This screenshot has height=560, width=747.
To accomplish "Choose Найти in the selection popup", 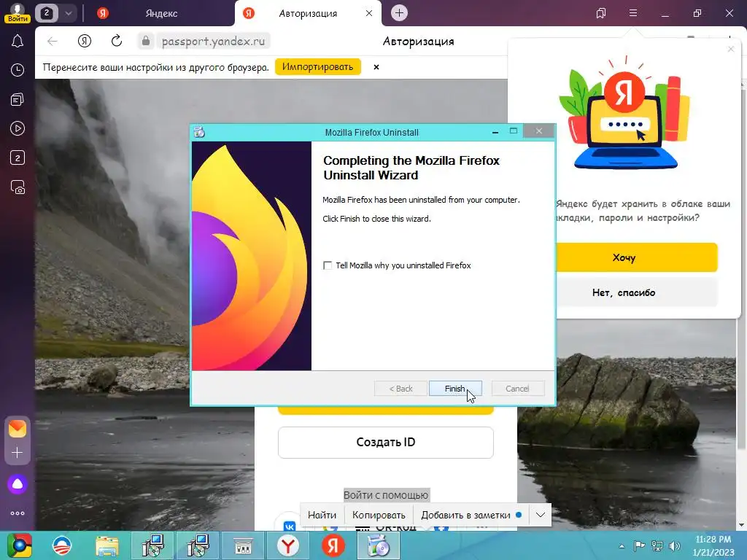I will pos(322,516).
